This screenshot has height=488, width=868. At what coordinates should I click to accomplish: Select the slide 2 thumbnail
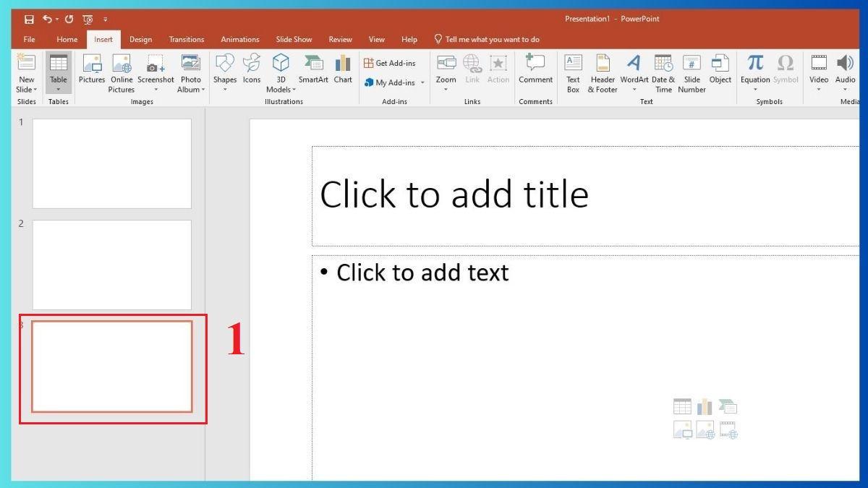click(112, 265)
